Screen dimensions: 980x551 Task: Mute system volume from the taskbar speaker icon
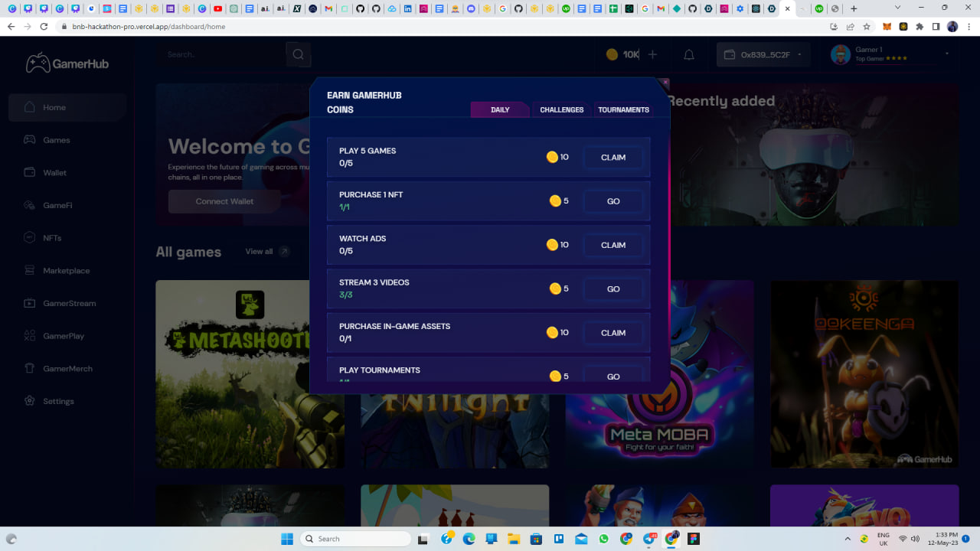(916, 538)
